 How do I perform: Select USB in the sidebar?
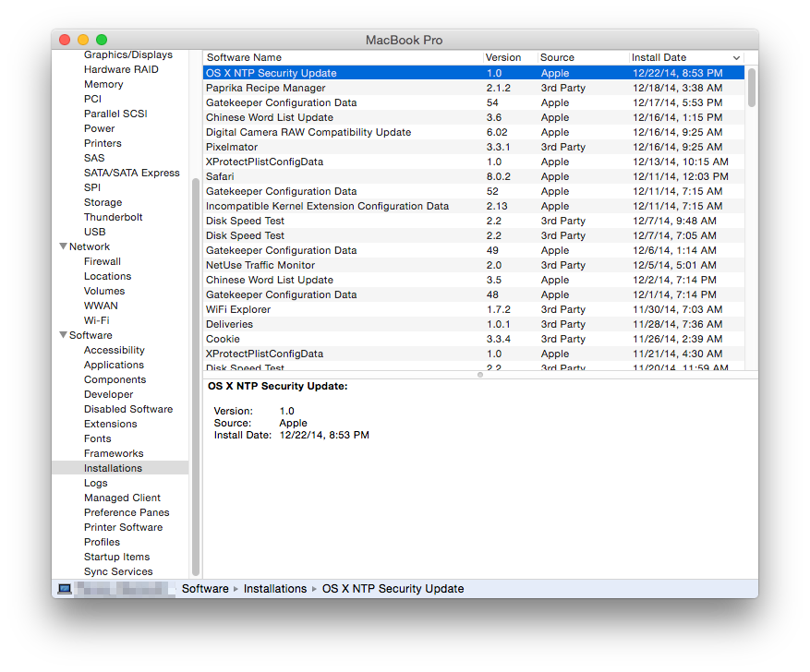click(x=94, y=233)
